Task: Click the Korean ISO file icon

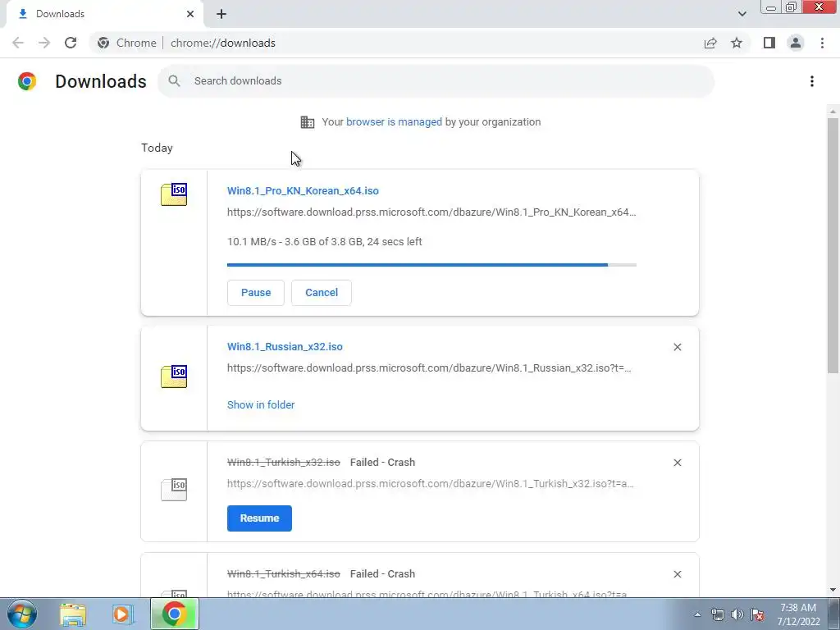Action: 174,194
